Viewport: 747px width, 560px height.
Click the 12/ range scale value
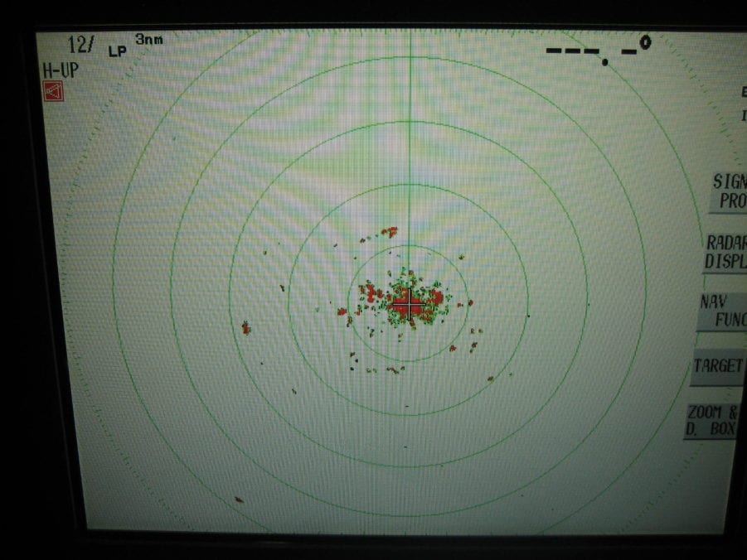(80, 45)
